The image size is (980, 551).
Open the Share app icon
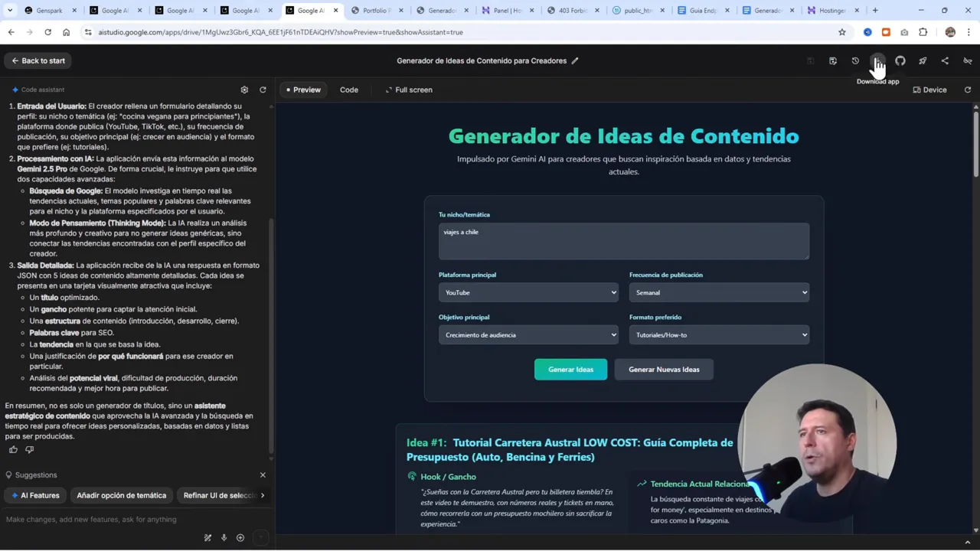click(945, 60)
